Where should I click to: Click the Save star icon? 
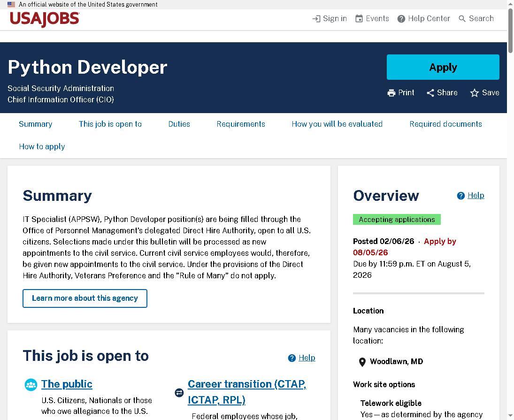[475, 93]
